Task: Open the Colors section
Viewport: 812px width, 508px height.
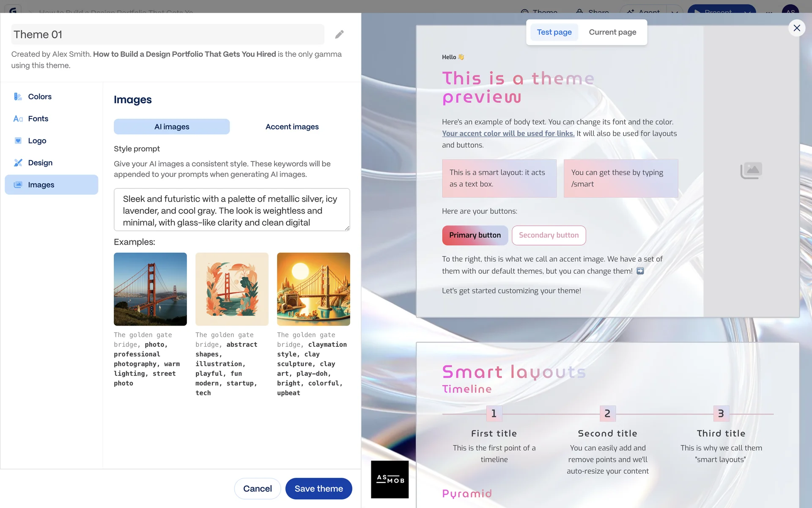Action: tap(39, 97)
